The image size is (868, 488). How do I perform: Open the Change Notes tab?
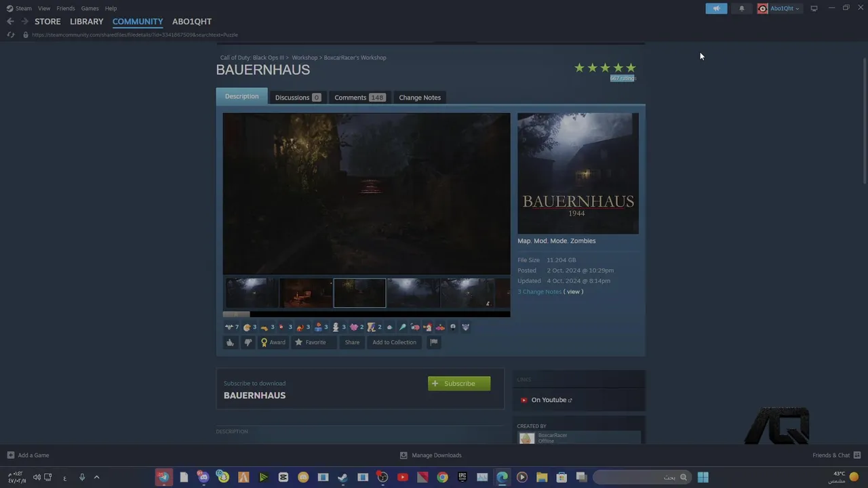click(x=420, y=98)
